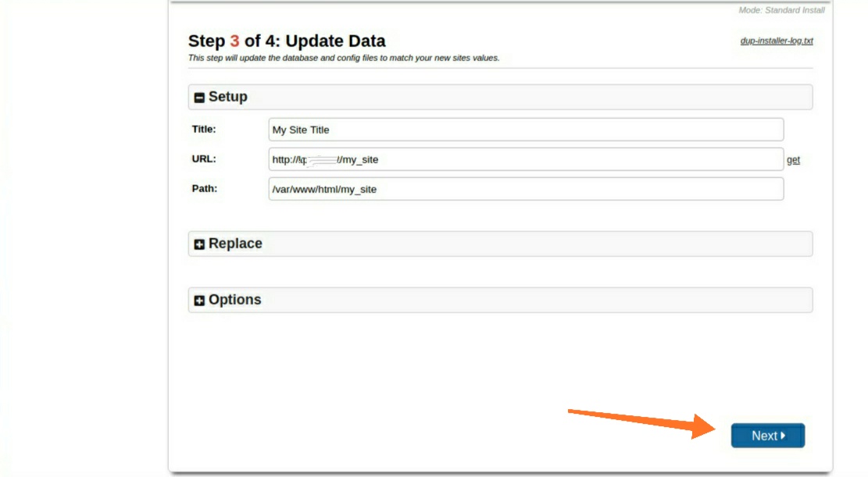Viewport: 868px width, 477px height.
Task: Click the 'Path:' field label
Action: point(204,188)
